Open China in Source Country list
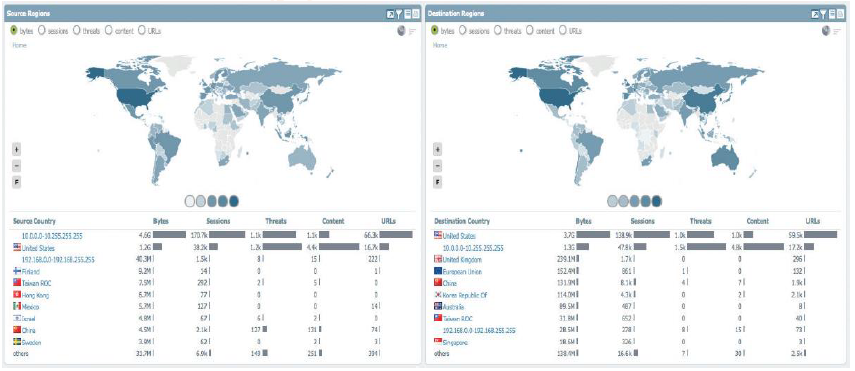The height and width of the screenshot is (371, 855). tap(29, 330)
